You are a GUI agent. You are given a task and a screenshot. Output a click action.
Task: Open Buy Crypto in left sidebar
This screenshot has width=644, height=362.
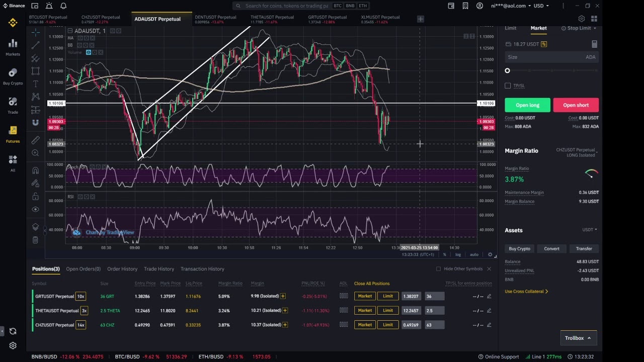tap(13, 76)
